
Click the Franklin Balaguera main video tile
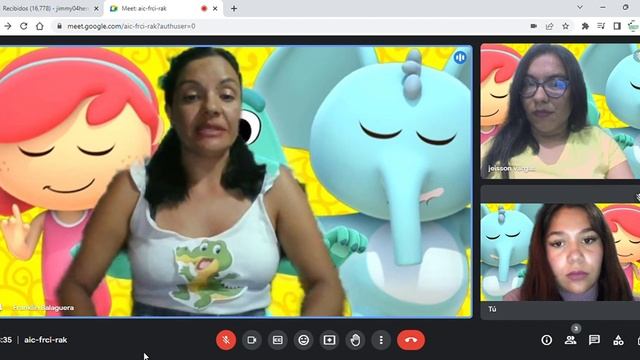236,182
